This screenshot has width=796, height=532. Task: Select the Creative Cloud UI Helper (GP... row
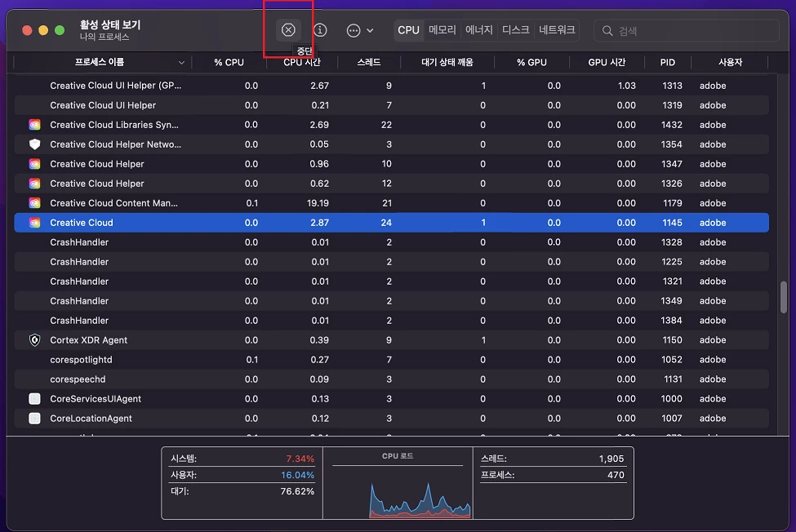[x=391, y=86]
